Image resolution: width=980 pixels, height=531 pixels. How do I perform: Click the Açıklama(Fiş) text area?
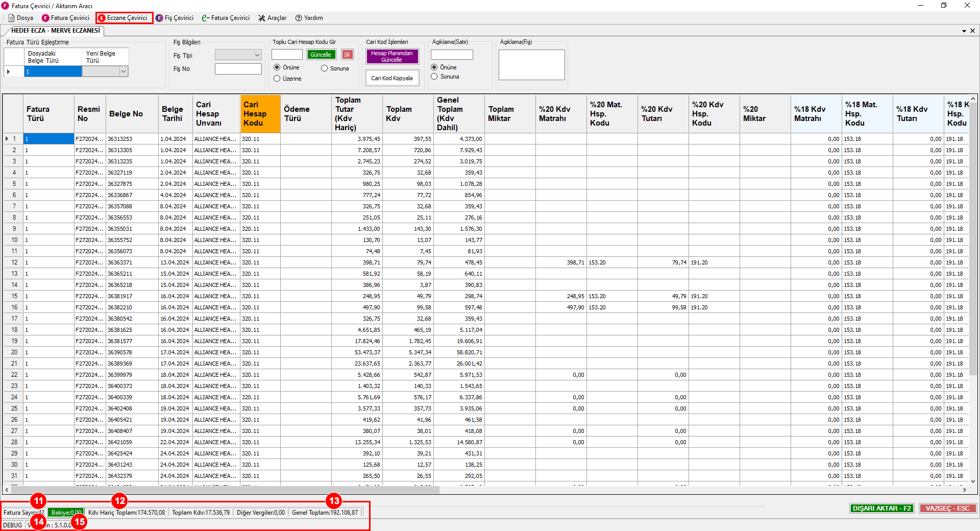(531, 65)
